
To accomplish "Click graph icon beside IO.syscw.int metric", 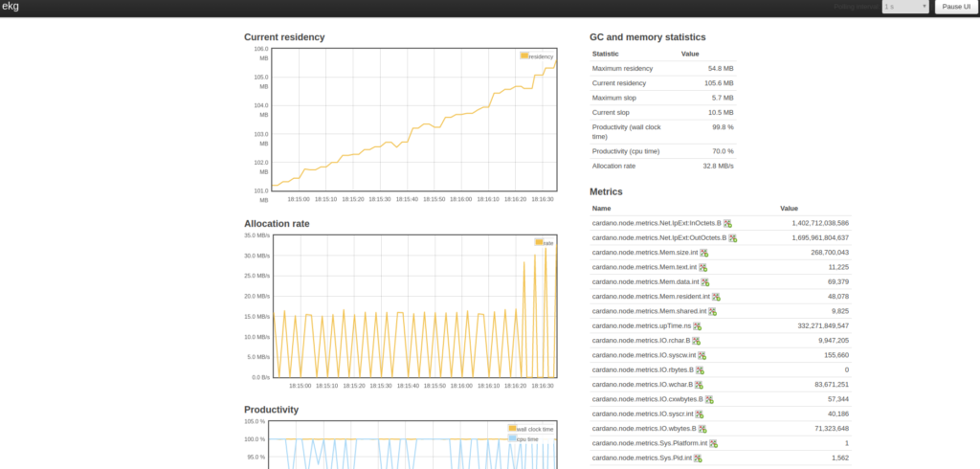I will click(x=702, y=356).
